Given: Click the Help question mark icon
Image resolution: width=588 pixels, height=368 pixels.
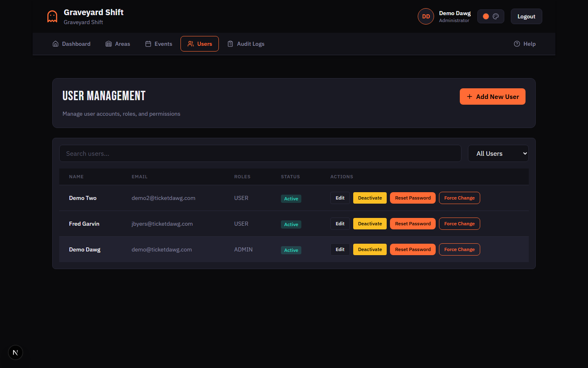Looking at the screenshot, I should pos(517,43).
